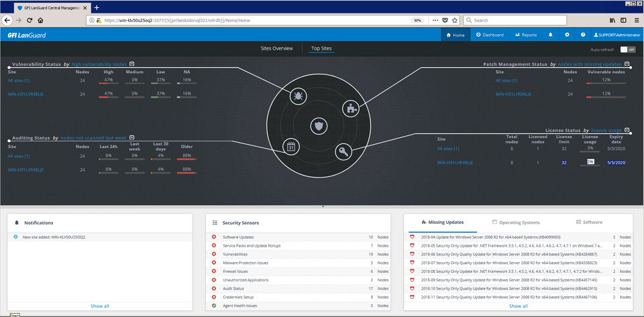This screenshot has height=317, width=644.
Task: Click the Agent Health Issues green check icon
Action: pyautogui.click(x=214, y=306)
